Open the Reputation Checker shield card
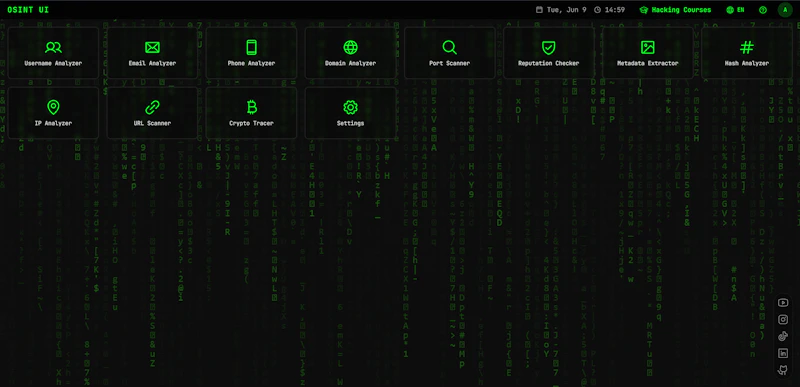 click(548, 53)
